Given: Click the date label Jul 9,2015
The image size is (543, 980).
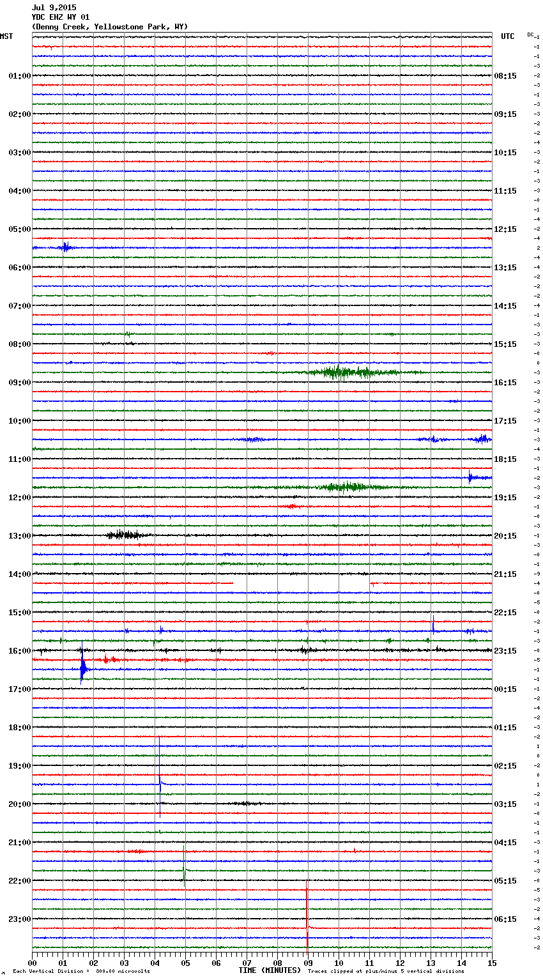Looking at the screenshot, I should tap(54, 8).
